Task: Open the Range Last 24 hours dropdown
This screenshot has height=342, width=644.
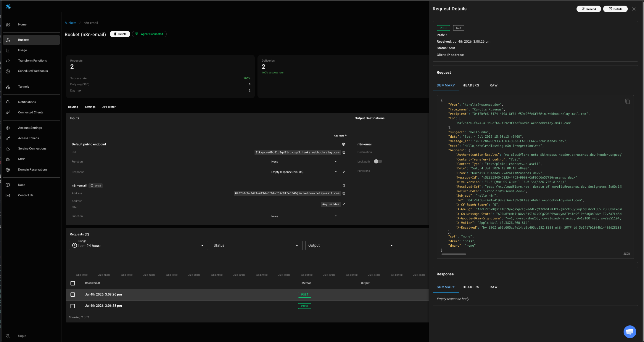Action: tap(139, 245)
